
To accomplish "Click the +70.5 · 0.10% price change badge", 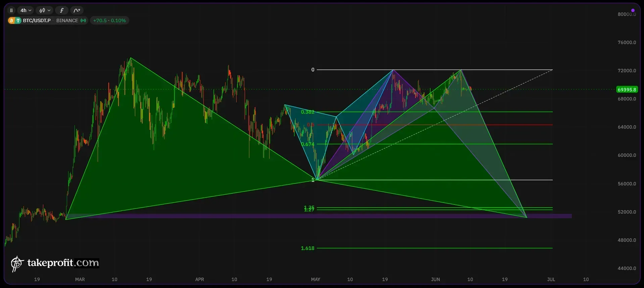I will pyautogui.click(x=109, y=20).
